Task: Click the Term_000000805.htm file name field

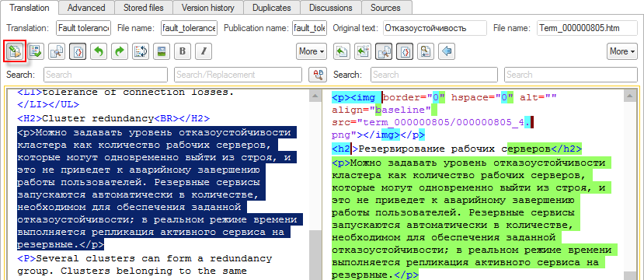Action: point(587,28)
